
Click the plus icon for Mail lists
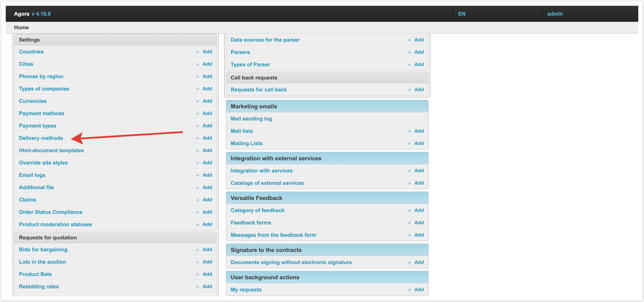[x=409, y=131]
